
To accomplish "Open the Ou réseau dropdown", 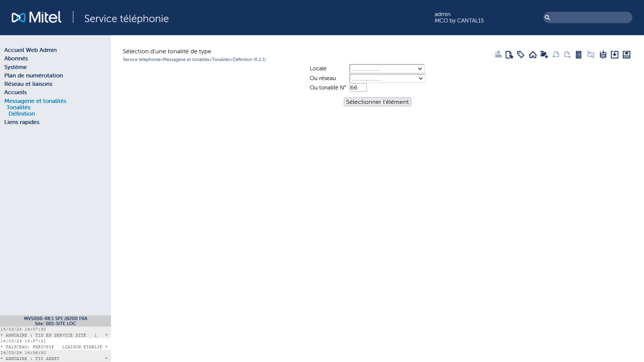I will click(x=387, y=78).
